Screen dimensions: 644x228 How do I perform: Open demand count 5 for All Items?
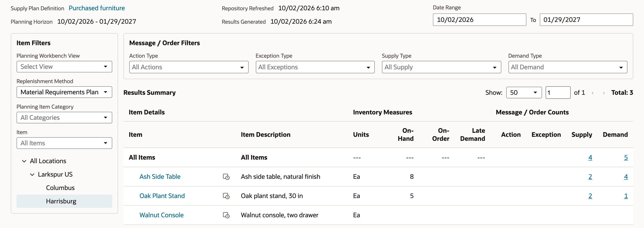(626, 158)
